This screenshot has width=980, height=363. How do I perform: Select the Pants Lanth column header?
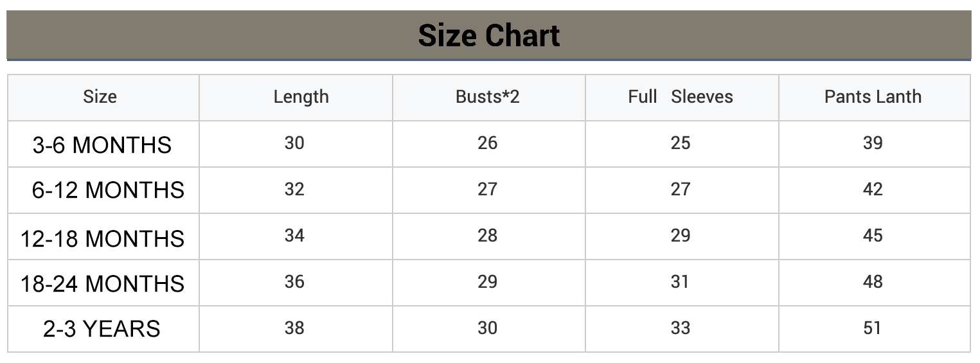pos(873,97)
